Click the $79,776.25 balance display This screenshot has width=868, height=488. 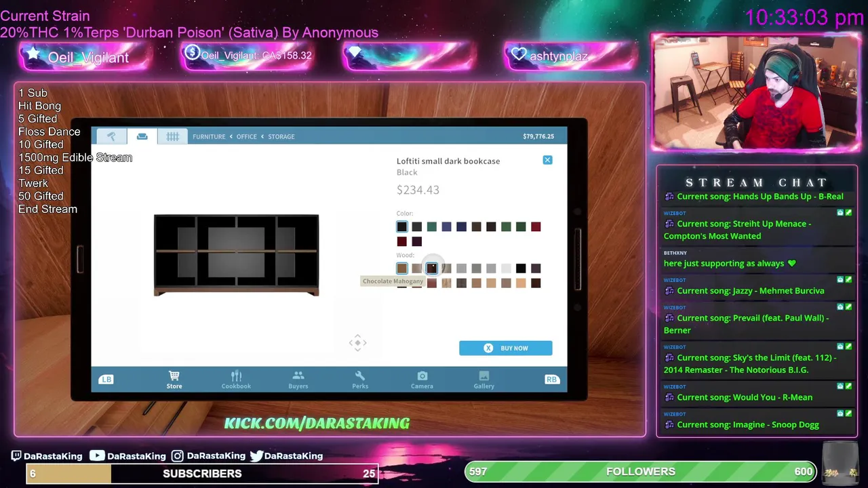538,136
